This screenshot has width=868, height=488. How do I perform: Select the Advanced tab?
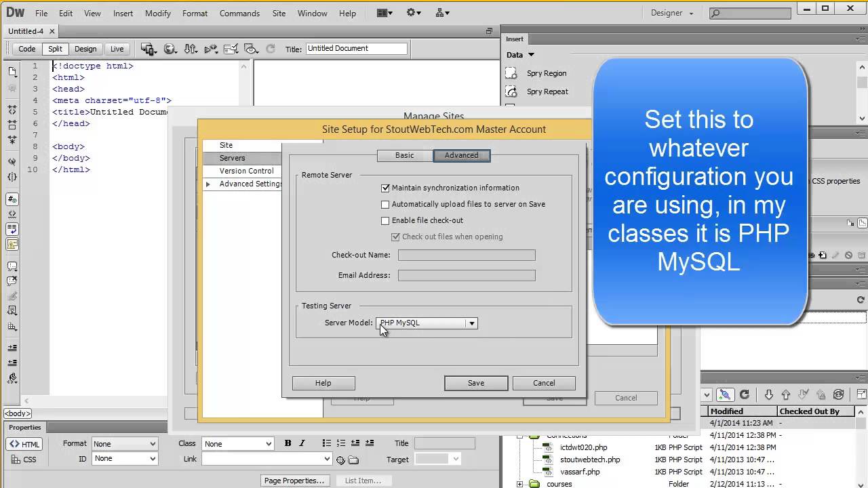(462, 155)
